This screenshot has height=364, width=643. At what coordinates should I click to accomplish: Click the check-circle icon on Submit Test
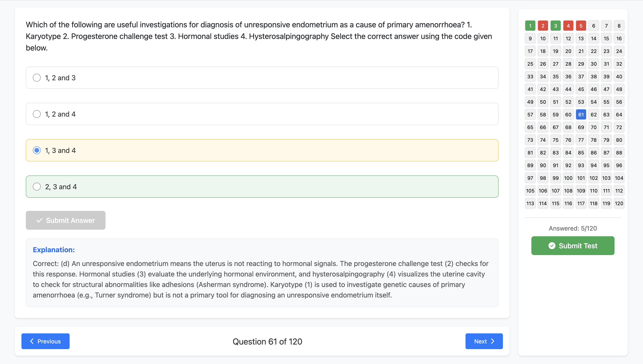[552, 246]
